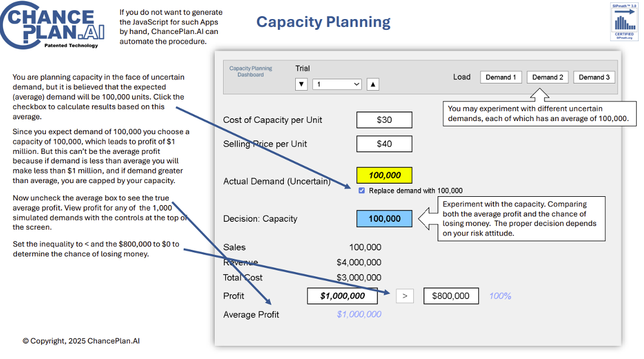Screen dimensions: 644x359
Task: Click the Load label
Action: click(x=462, y=77)
